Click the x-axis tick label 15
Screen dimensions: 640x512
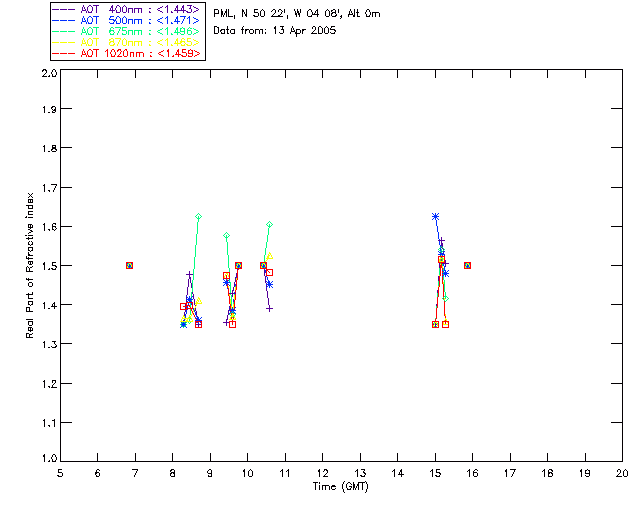click(435, 473)
